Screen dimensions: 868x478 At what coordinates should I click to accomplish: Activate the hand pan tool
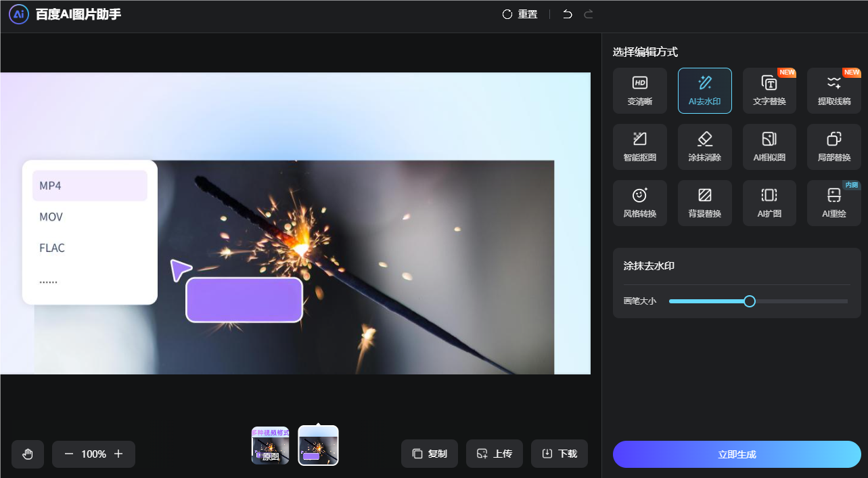[28, 454]
